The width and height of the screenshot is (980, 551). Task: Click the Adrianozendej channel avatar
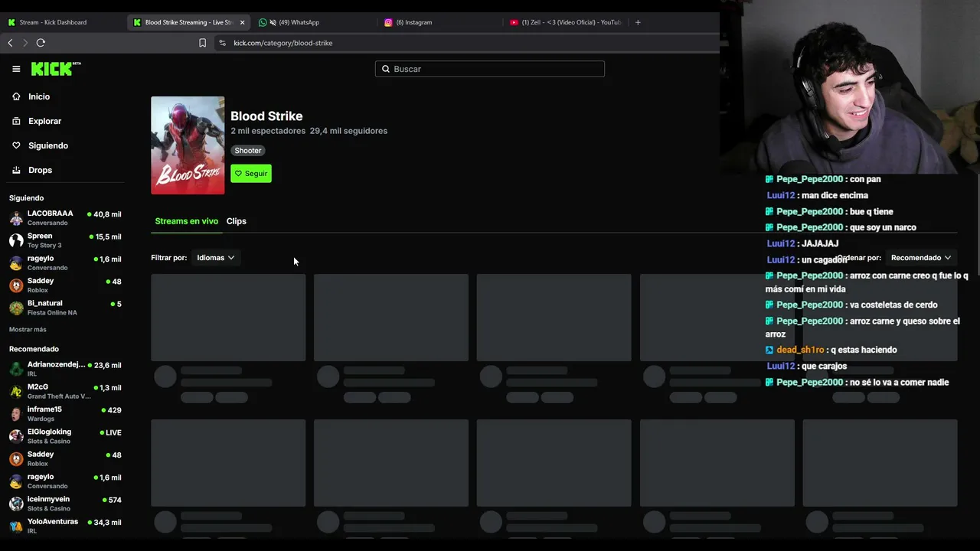tap(16, 369)
